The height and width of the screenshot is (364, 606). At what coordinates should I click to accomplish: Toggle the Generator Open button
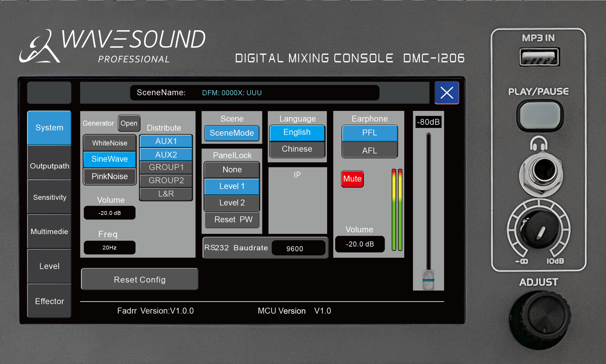[129, 123]
